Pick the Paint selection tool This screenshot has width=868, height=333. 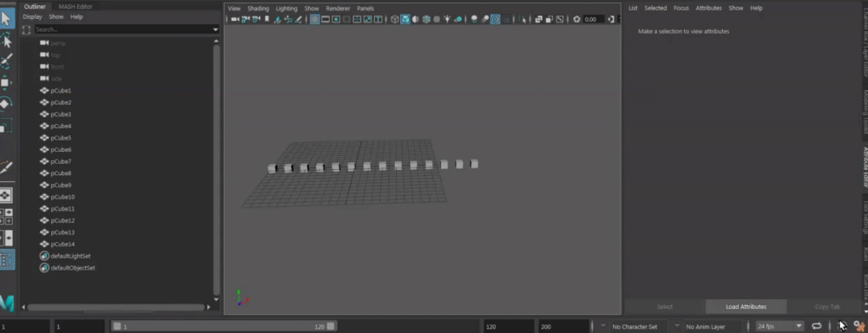[x=7, y=61]
